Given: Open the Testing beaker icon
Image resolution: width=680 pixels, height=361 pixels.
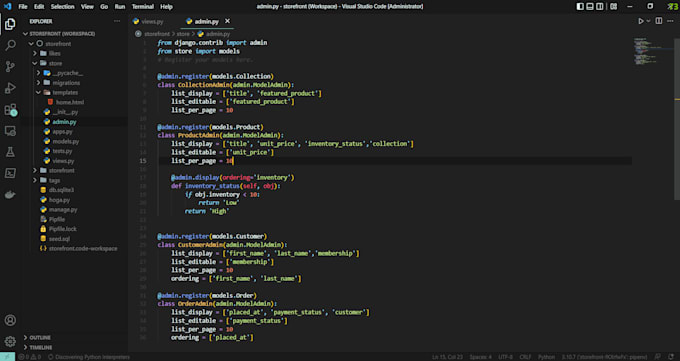Looking at the screenshot, I should click(10, 152).
